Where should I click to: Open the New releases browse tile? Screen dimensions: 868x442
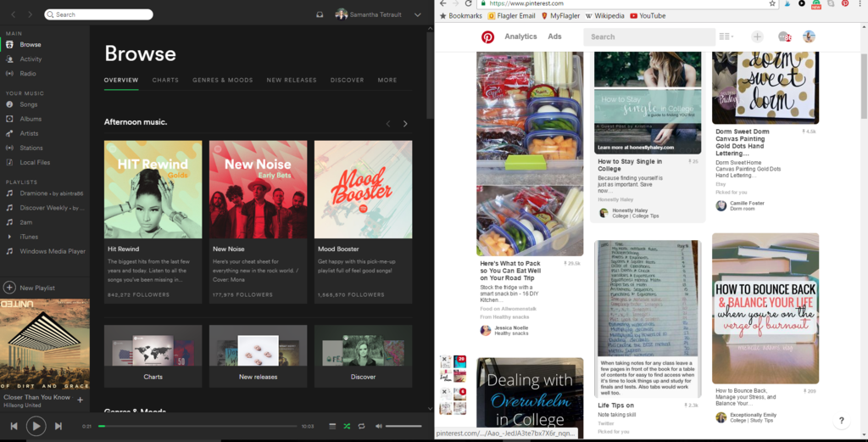pos(258,356)
